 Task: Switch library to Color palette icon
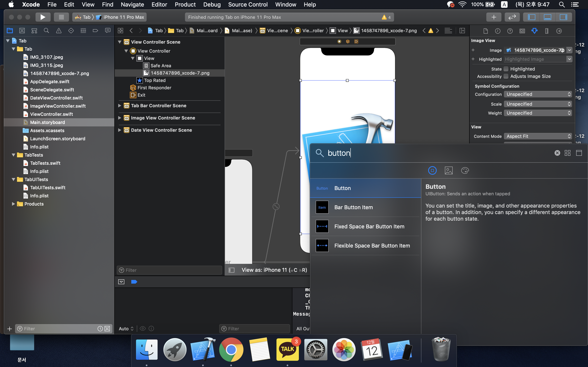[465, 170]
